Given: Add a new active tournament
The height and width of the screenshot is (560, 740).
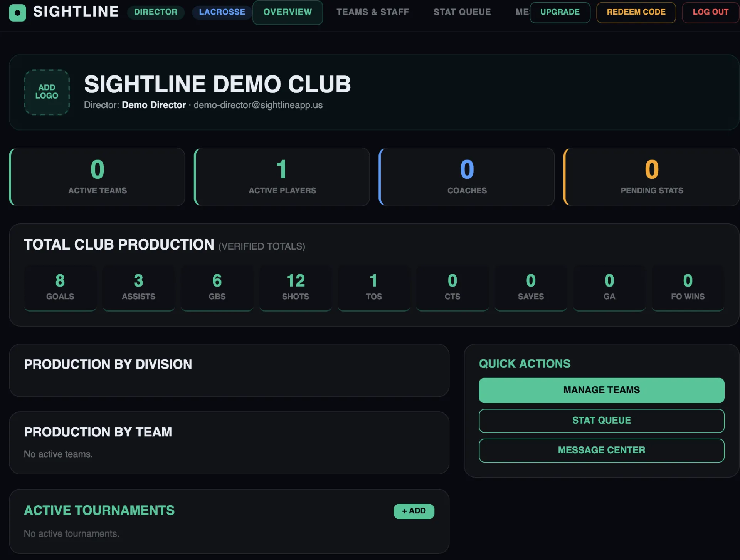Looking at the screenshot, I should pos(414,511).
